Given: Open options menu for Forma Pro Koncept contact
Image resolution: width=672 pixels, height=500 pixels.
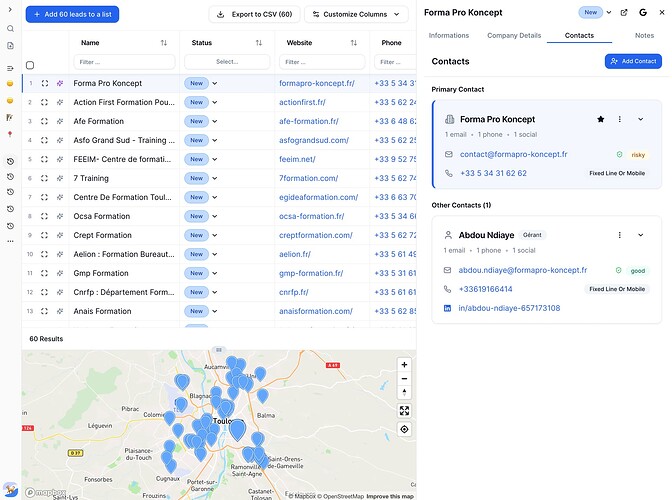Looking at the screenshot, I should 619,119.
